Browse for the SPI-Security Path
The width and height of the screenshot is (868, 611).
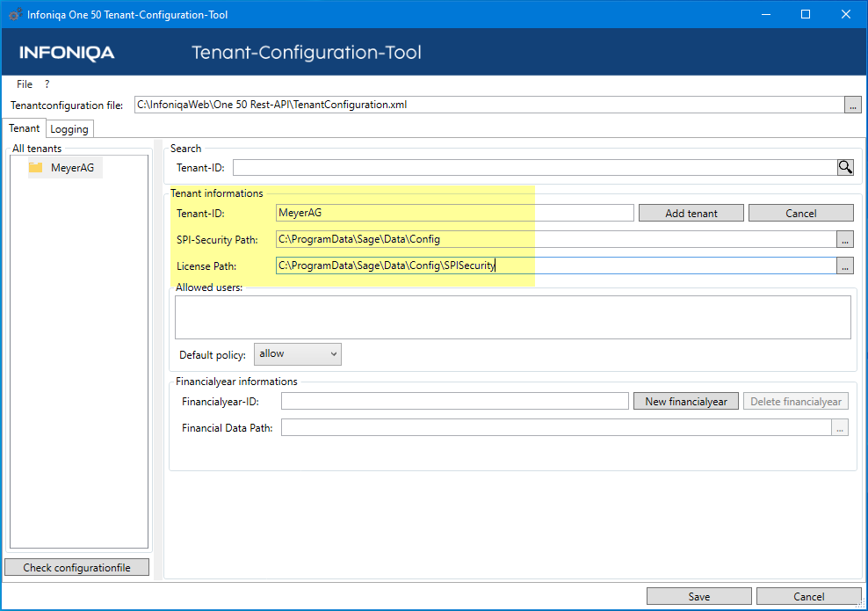point(845,239)
